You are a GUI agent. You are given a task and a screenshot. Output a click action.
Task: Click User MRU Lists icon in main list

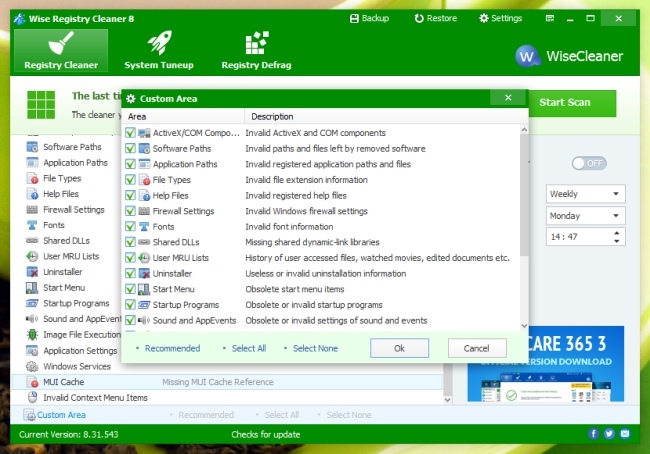pos(32,256)
